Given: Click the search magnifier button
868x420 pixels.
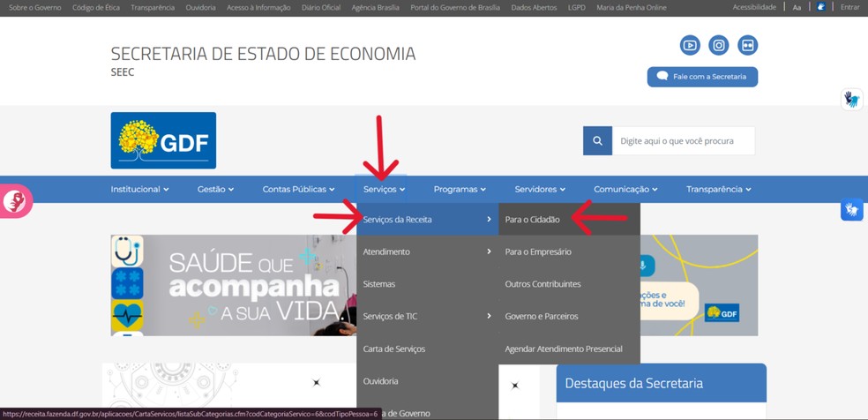Looking at the screenshot, I should 597,140.
